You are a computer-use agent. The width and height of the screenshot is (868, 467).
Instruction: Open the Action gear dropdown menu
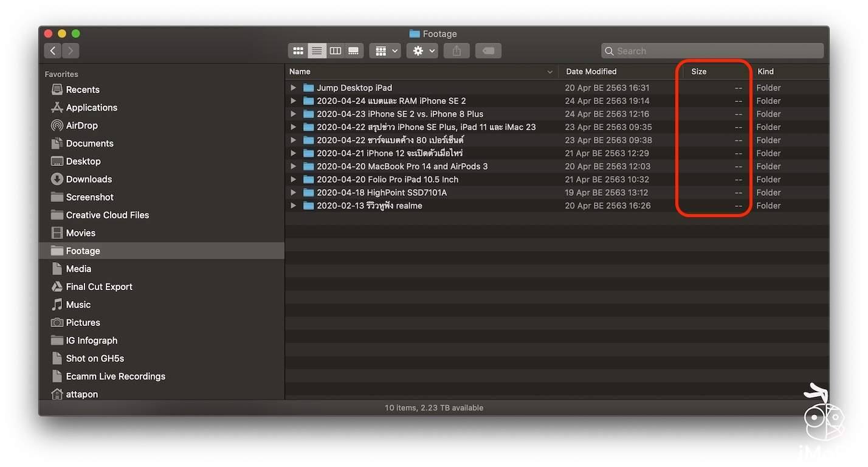(x=424, y=51)
